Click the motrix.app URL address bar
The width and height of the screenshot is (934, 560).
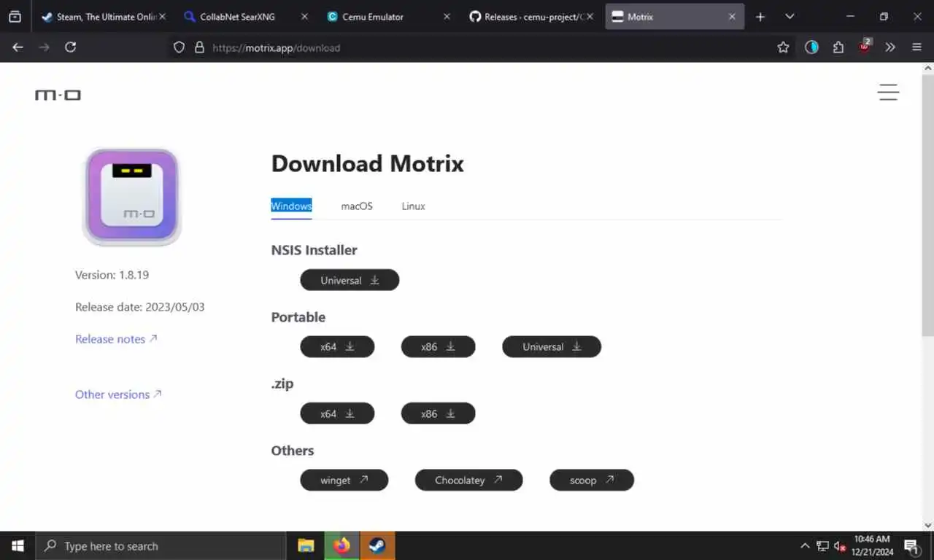coord(482,47)
